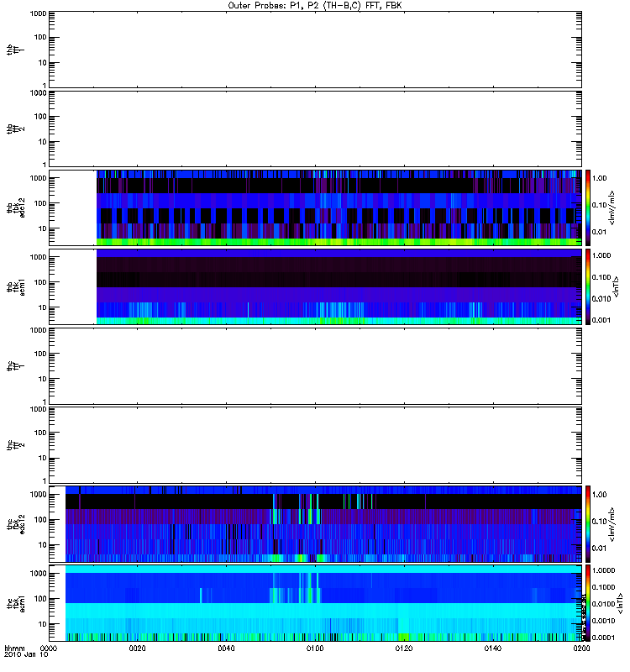630x672 pixels.
Task: Click the thb fbk edc12 y-axis label
Action: [16, 207]
